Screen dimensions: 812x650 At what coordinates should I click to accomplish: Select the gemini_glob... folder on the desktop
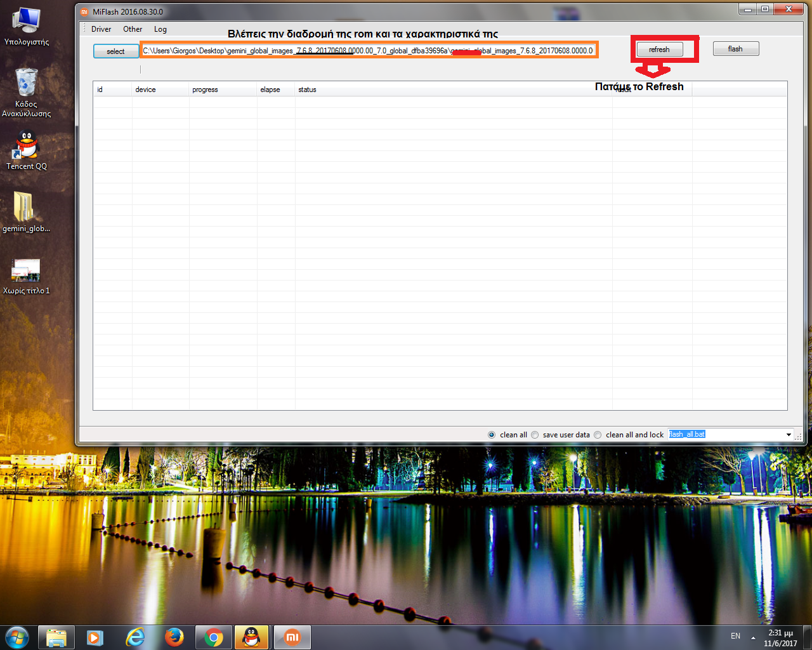27,212
